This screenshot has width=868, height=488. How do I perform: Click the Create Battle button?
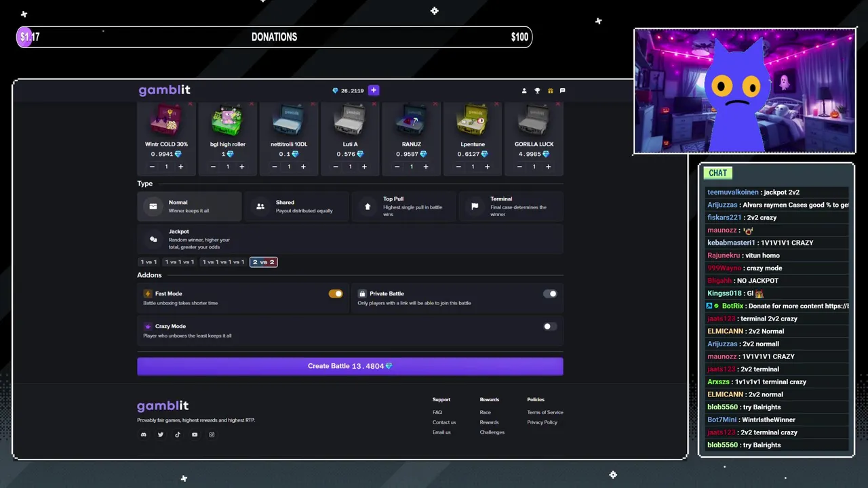pos(350,366)
